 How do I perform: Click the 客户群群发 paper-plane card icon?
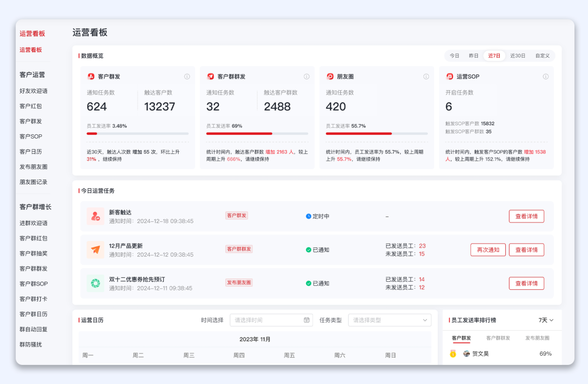pyautogui.click(x=210, y=76)
